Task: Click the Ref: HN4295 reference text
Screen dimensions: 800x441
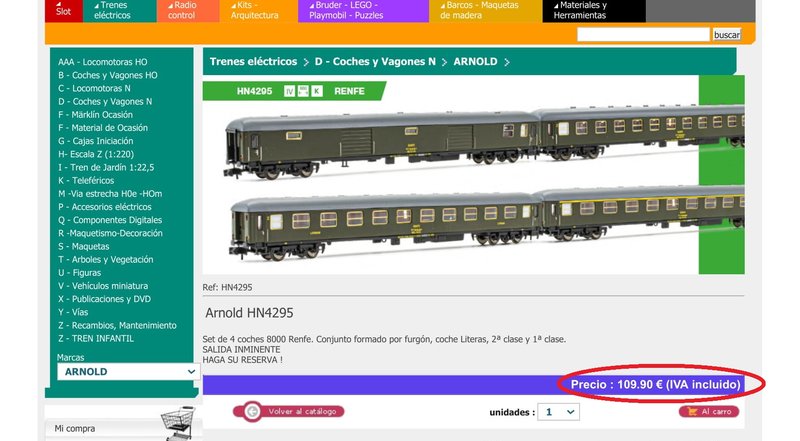Action: pyautogui.click(x=227, y=287)
